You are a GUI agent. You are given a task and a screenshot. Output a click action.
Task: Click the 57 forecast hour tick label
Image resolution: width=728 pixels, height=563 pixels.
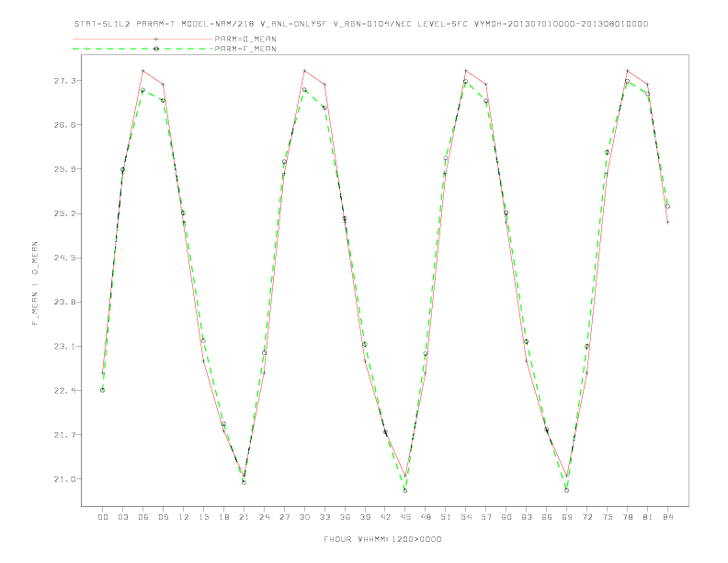[x=486, y=517]
